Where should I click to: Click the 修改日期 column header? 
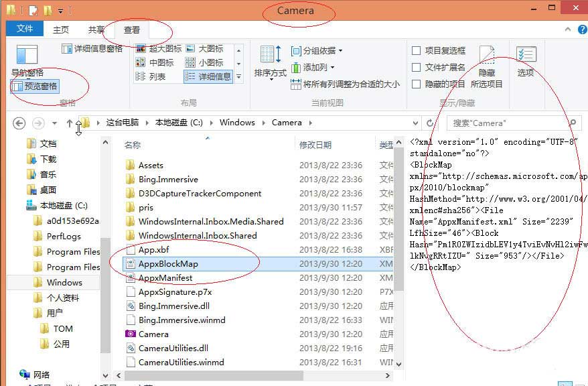[315, 145]
